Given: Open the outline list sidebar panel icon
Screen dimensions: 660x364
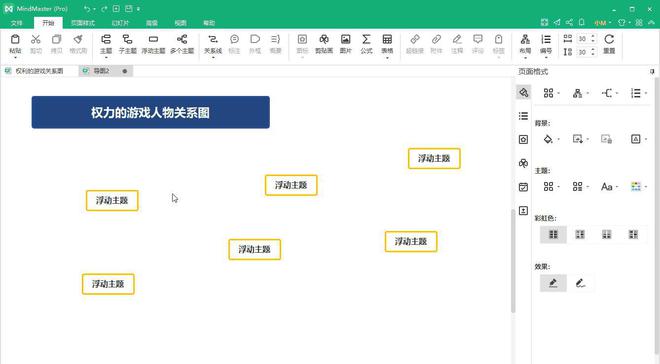Looking at the screenshot, I should coord(523,116).
